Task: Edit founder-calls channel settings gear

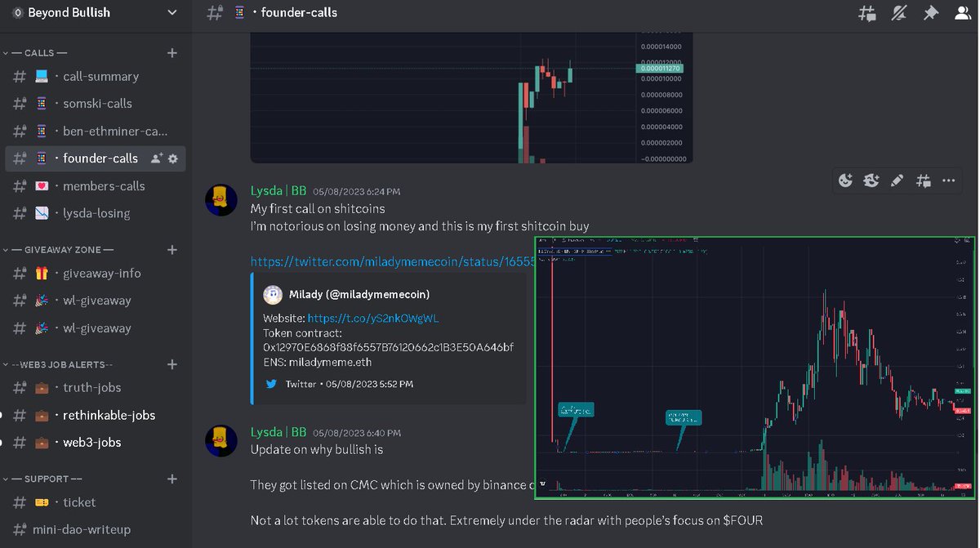Action: click(173, 158)
